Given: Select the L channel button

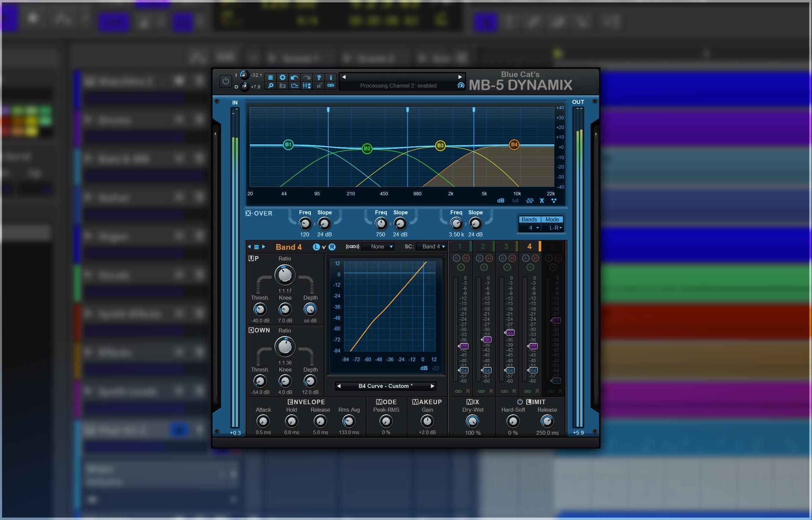Looking at the screenshot, I should pos(316,247).
